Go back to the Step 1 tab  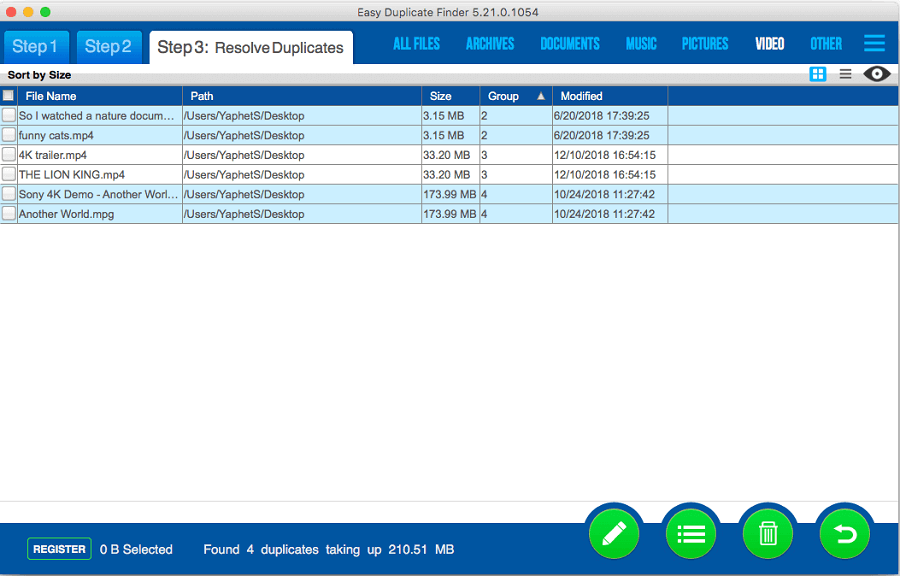pos(36,47)
